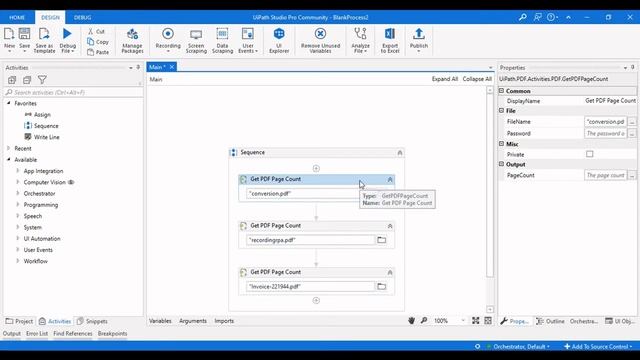
Task: Open the Imports panel
Action: (224, 321)
